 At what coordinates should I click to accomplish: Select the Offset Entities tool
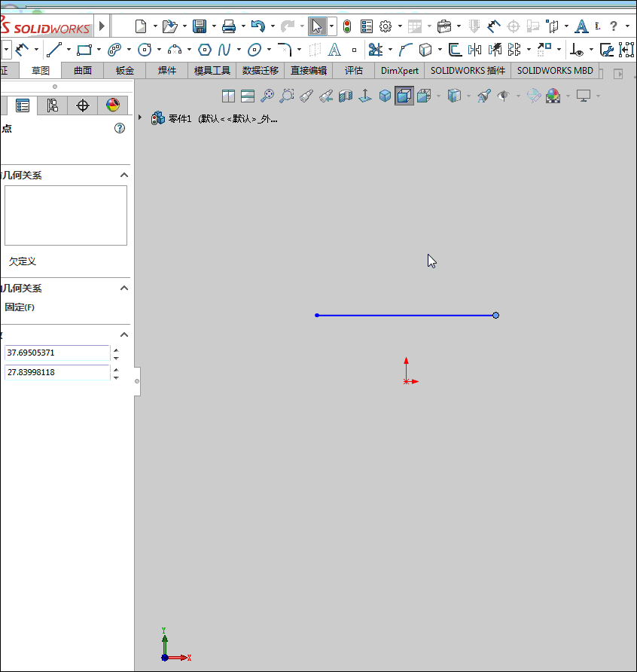click(455, 50)
